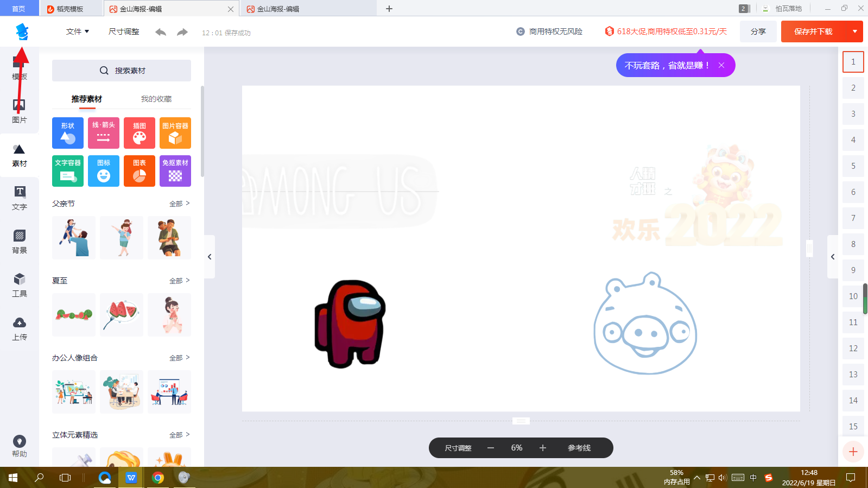Show all 办公人像组合 materials
The width and height of the screenshot is (868, 488).
[x=180, y=358]
